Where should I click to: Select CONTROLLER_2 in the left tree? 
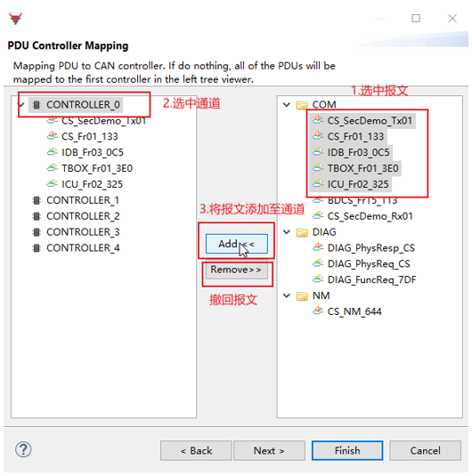[x=83, y=216]
